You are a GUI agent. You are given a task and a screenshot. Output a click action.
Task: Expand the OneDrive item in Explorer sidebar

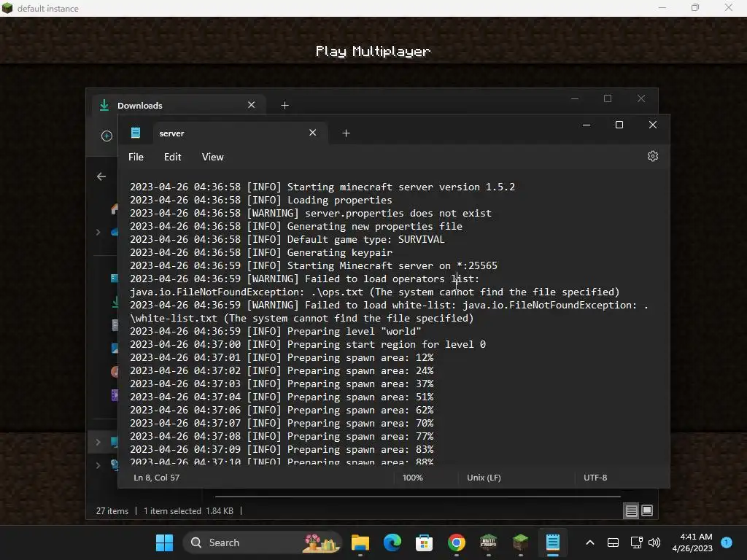coord(98,233)
